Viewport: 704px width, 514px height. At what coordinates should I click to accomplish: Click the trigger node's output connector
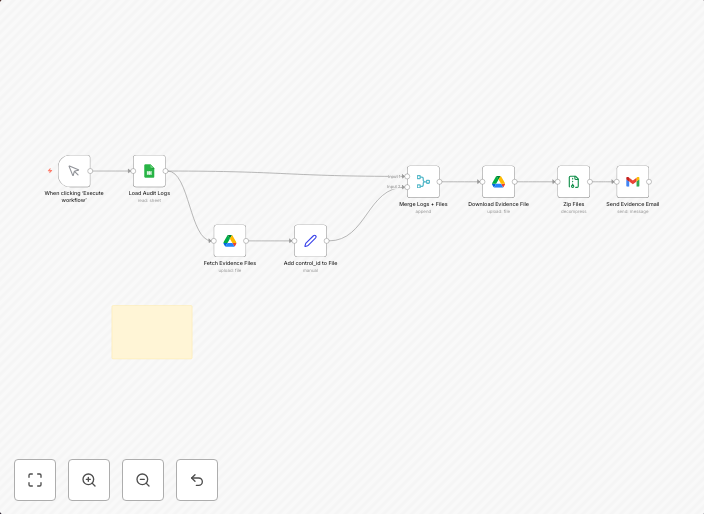(x=90, y=171)
